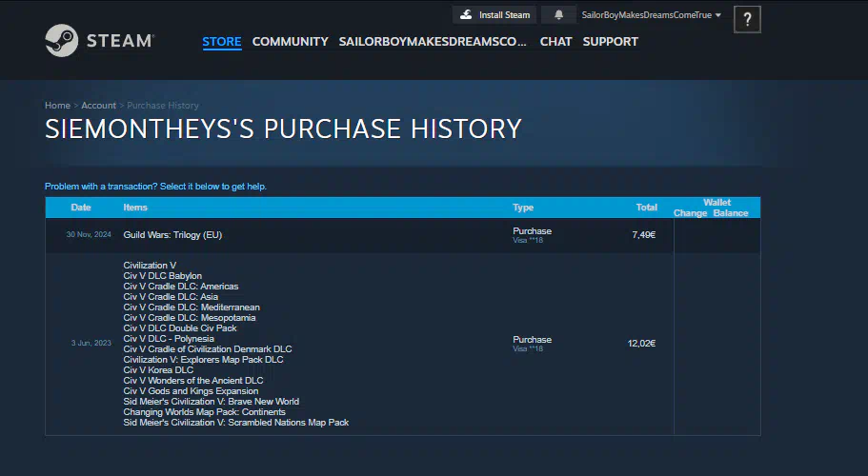The width and height of the screenshot is (868, 476).
Task: Click the Install Steam button
Action: point(495,15)
